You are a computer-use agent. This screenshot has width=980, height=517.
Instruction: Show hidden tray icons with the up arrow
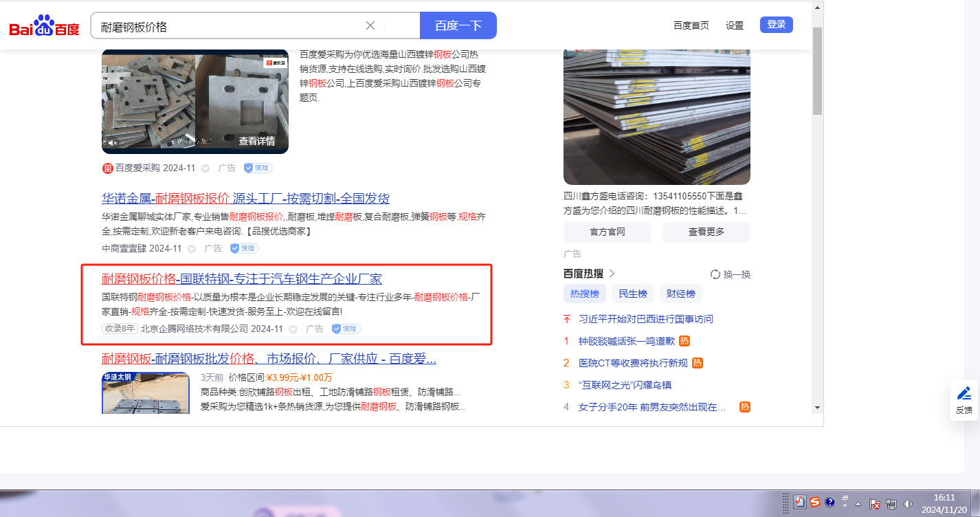coord(859,503)
